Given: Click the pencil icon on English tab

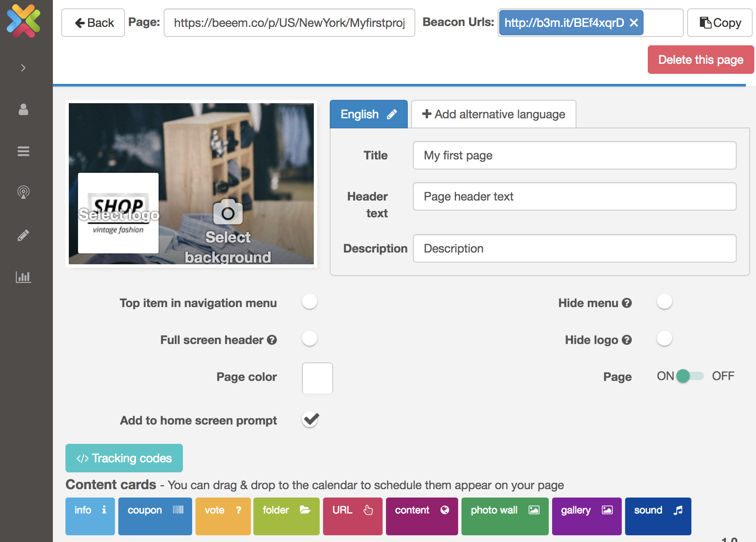Looking at the screenshot, I should click(392, 114).
